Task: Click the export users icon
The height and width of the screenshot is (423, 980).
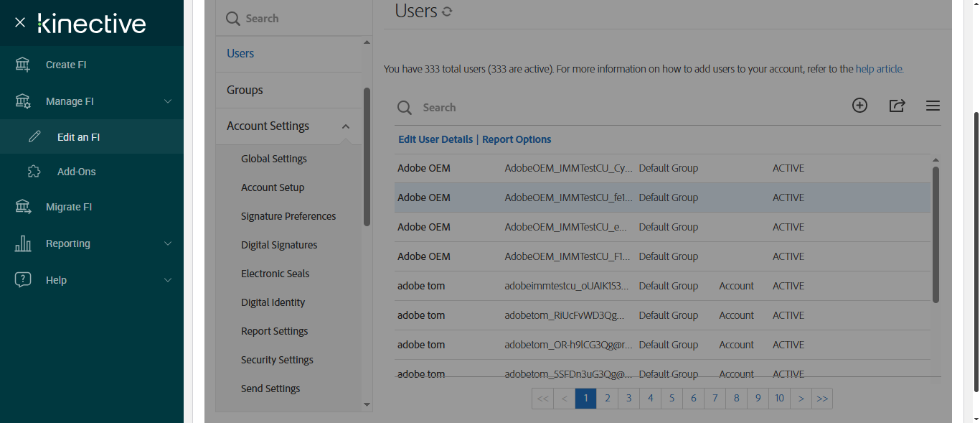Action: (x=897, y=106)
